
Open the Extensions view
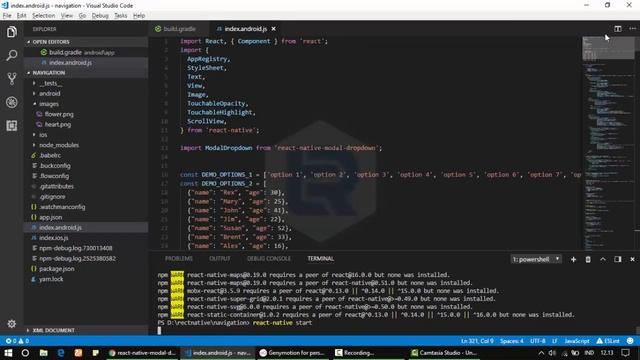(11, 126)
